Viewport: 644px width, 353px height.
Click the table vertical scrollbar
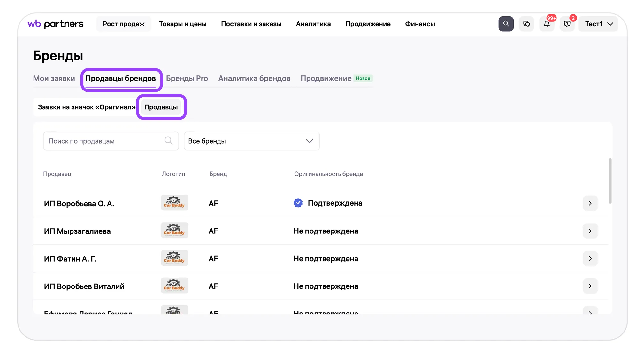click(x=610, y=181)
